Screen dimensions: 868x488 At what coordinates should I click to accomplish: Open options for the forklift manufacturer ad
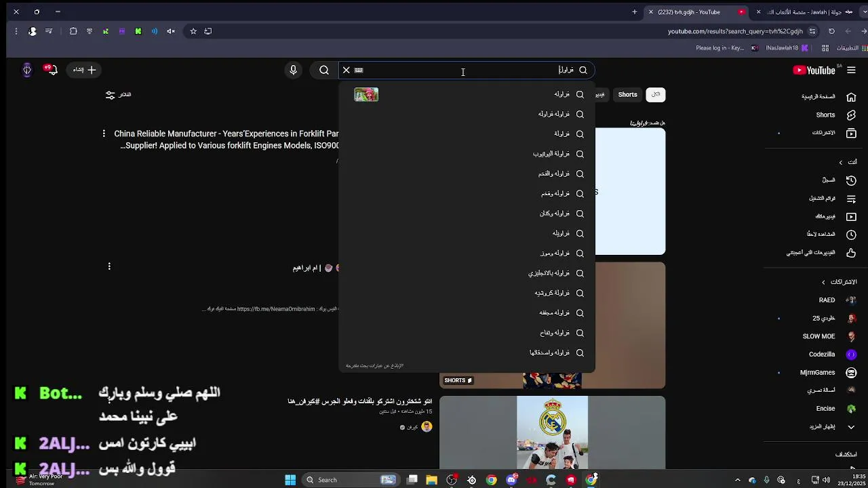[104, 134]
